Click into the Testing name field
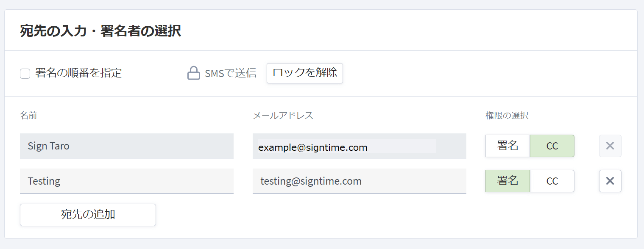 (x=127, y=181)
